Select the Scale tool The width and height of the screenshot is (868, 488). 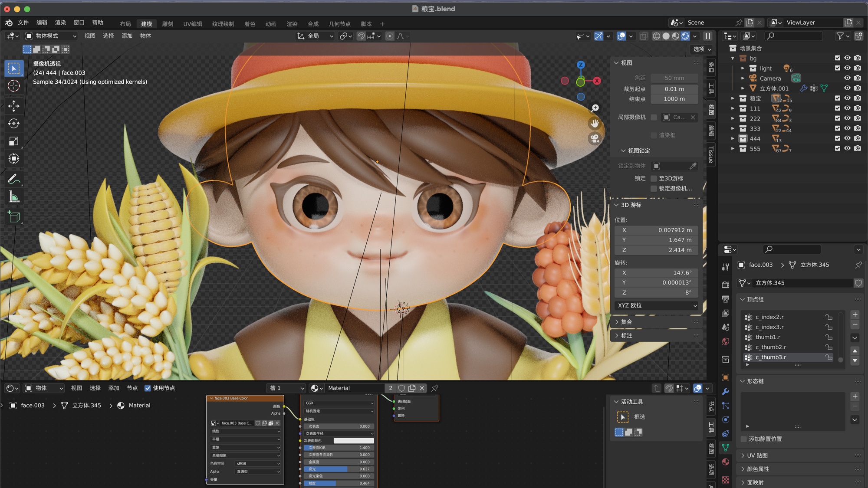(14, 141)
